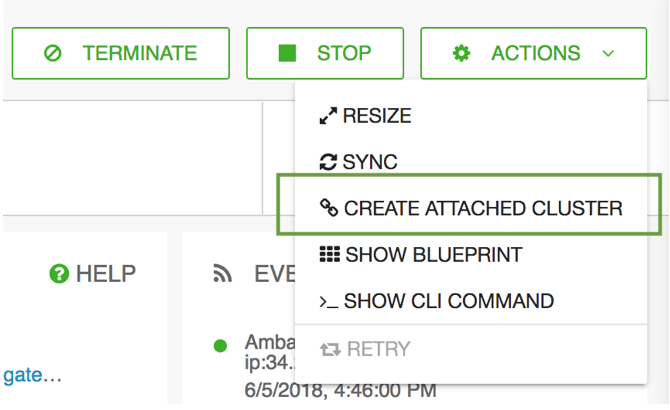Viewport: 670px width, 410px height.
Task: Select Resize from the Actions menu
Action: [471, 116]
